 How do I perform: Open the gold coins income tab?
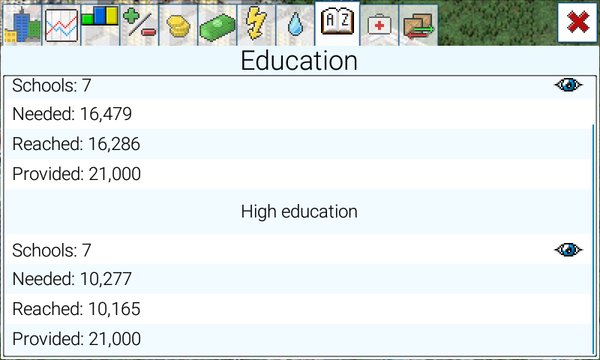pos(178,25)
